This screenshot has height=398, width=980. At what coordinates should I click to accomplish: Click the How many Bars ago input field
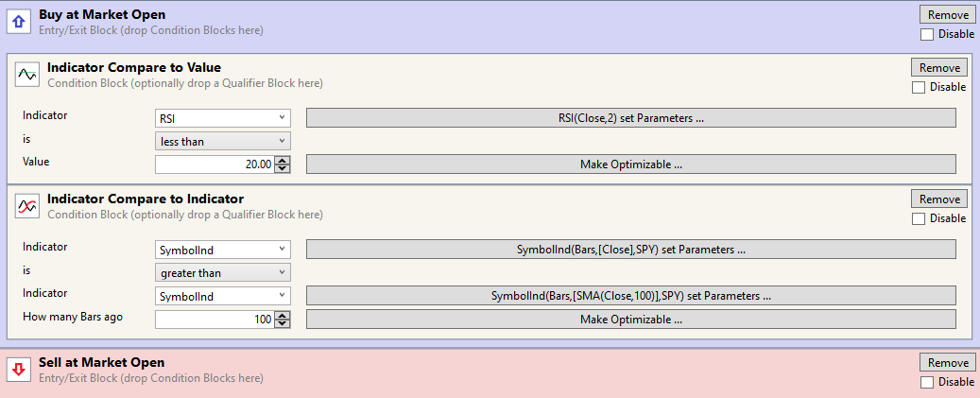pyautogui.click(x=215, y=320)
